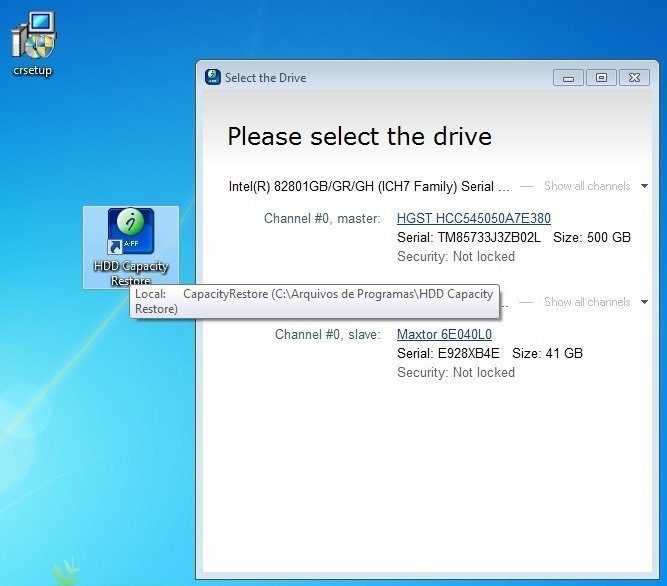Image resolution: width=667 pixels, height=586 pixels.
Task: Click the serial TM85733J3ZB02L text
Action: click(469, 237)
